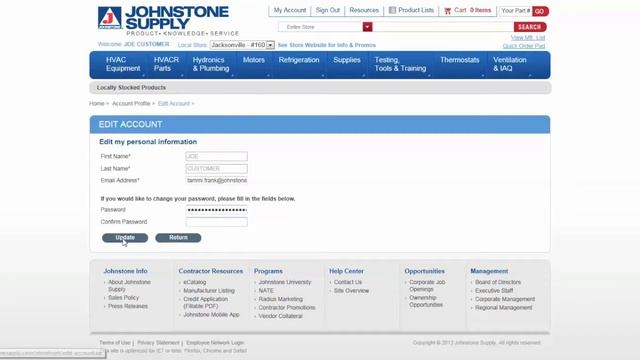Open Regional Management link
Image resolution: width=640 pixels, height=360 pixels.
click(503, 308)
